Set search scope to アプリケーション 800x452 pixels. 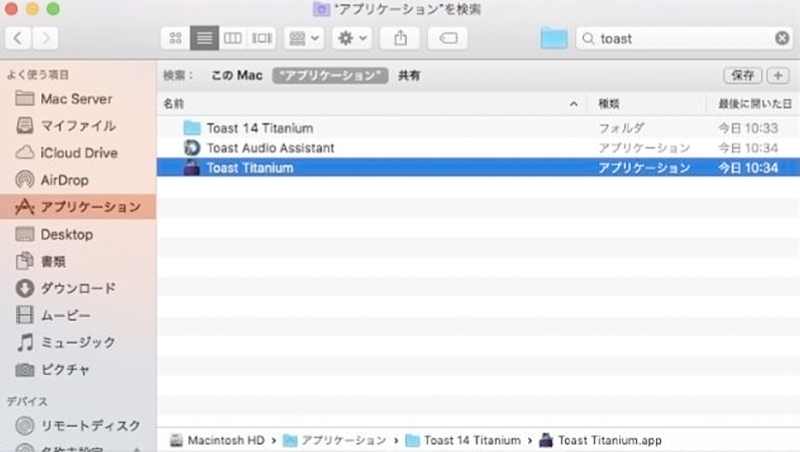tap(331, 76)
